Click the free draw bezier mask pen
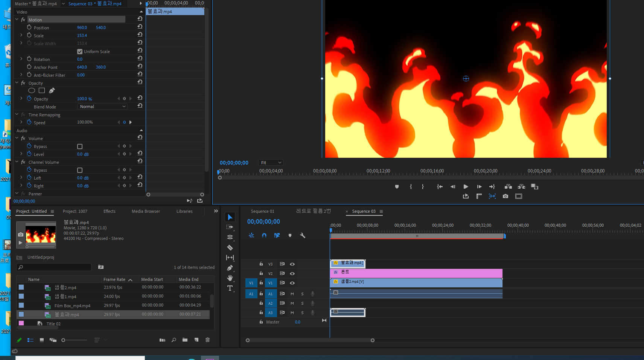Viewport: 644px width, 360px height. (x=52, y=90)
